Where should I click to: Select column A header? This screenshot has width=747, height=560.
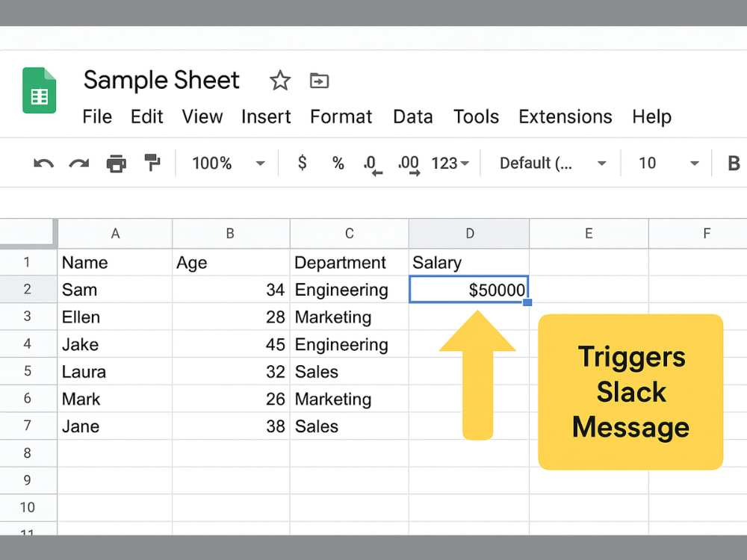coord(115,234)
